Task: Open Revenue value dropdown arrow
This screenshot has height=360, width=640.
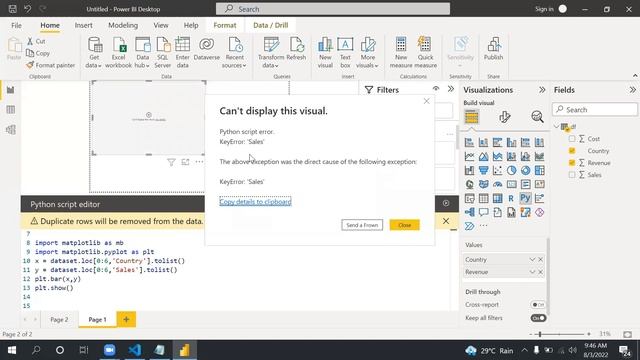Action: pyautogui.click(x=532, y=272)
